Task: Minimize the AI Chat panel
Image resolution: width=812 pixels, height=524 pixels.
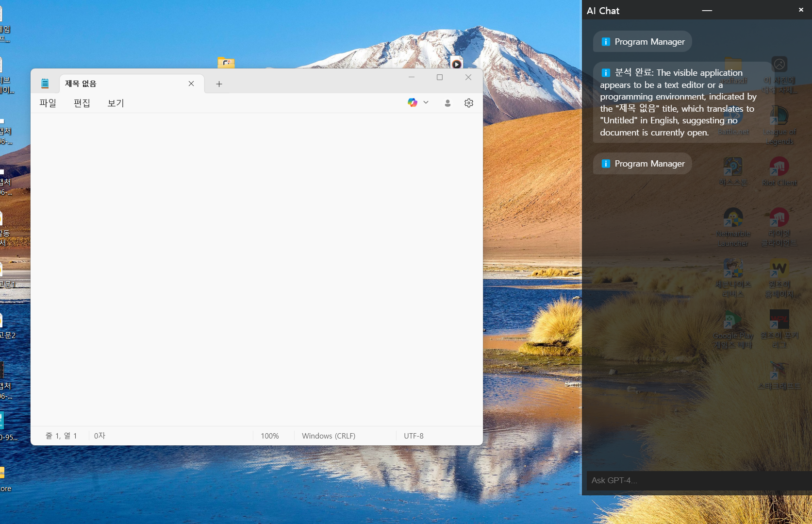Action: point(707,10)
